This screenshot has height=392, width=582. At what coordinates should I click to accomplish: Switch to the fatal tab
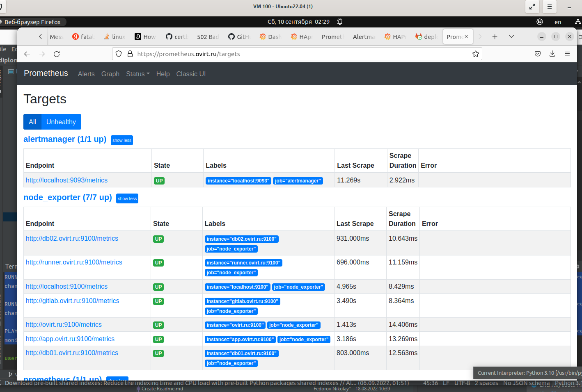(84, 36)
